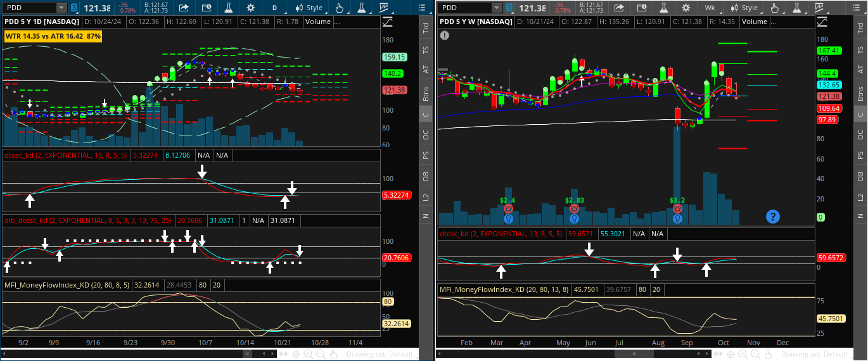Screen dimensions: 868x361
Task: Click red phone earnings icon near $3.2
Action: click(677, 209)
